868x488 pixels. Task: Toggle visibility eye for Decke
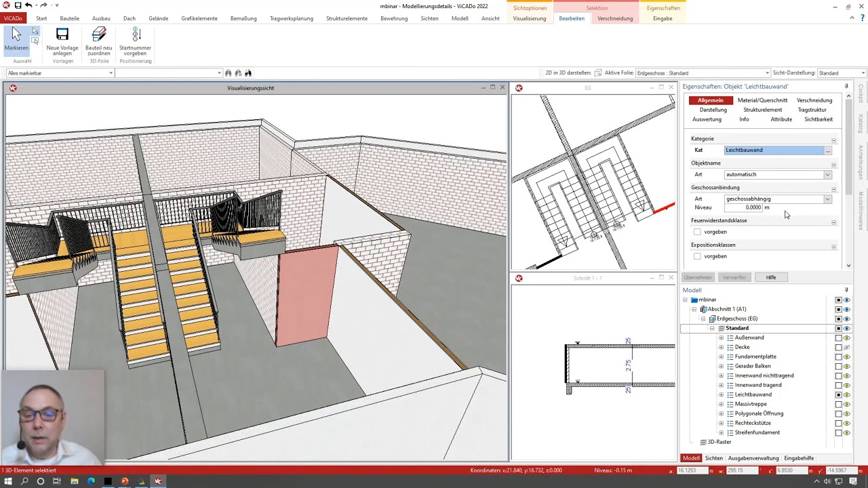coord(846,347)
